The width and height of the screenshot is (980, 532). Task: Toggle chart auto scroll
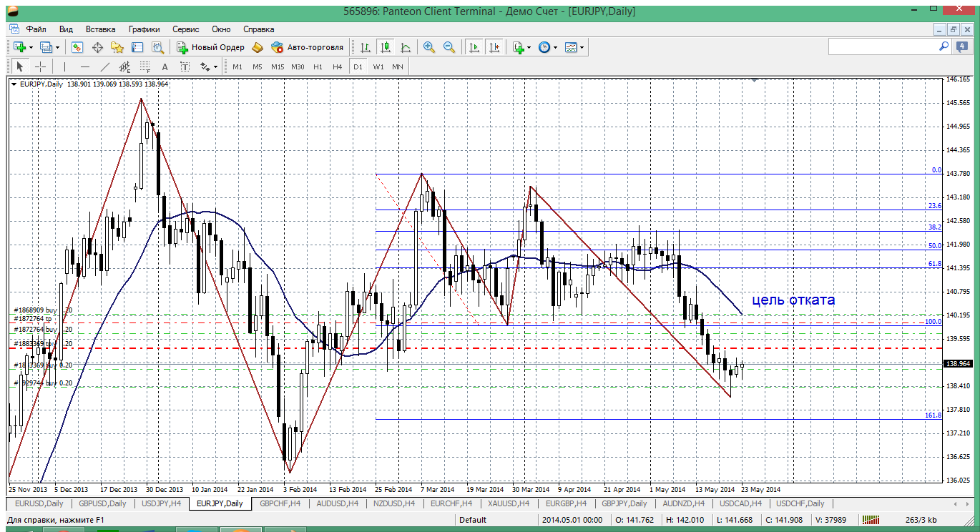click(x=474, y=47)
